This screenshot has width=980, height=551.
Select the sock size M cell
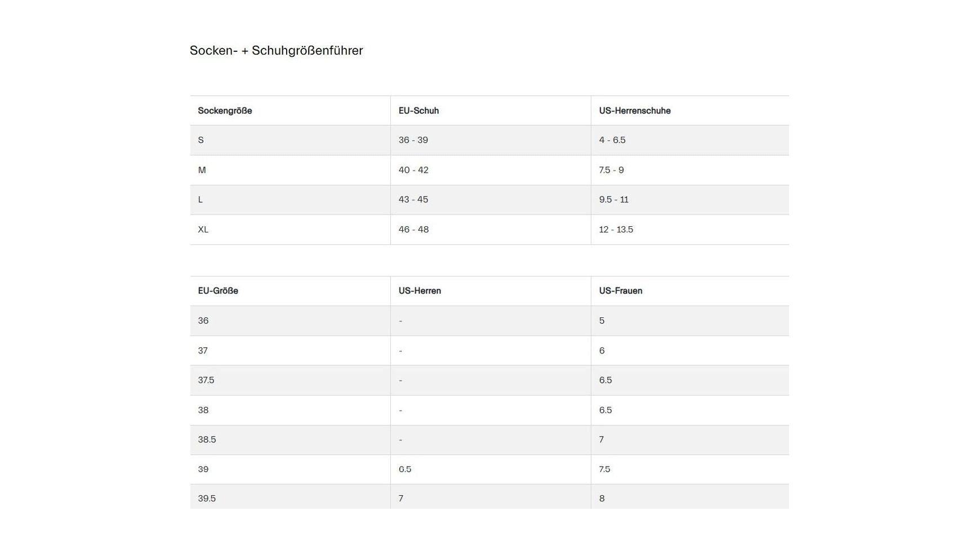click(290, 170)
